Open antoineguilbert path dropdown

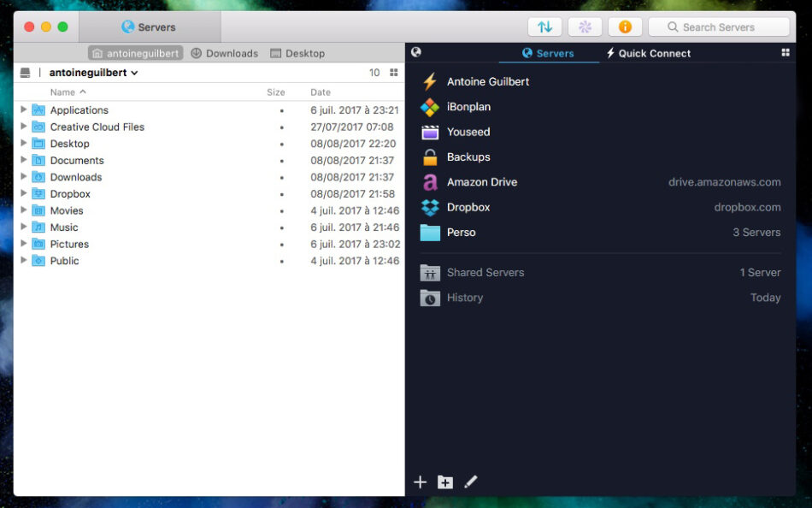click(94, 73)
